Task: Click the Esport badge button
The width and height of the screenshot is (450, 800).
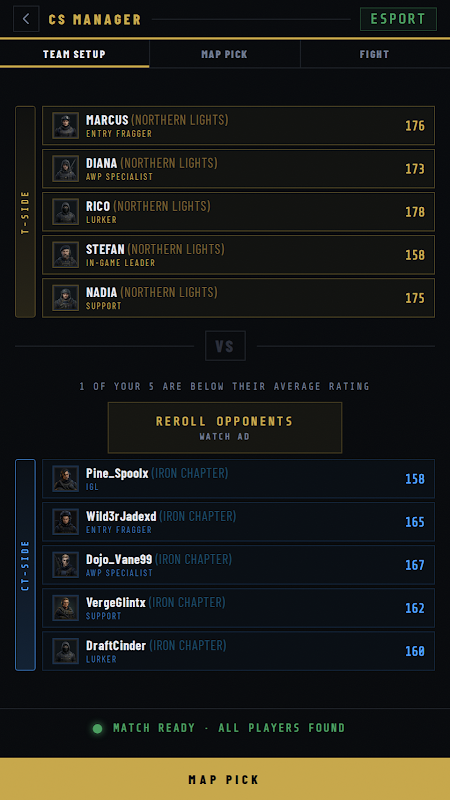Action: [398, 19]
